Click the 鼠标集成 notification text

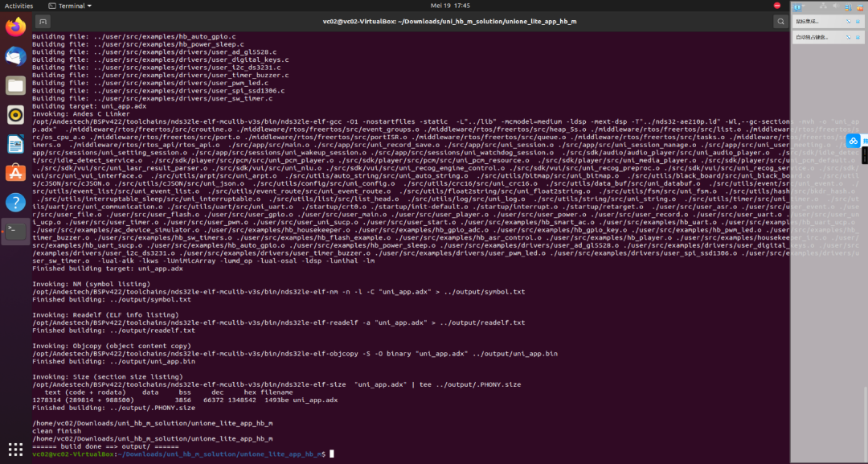807,22
